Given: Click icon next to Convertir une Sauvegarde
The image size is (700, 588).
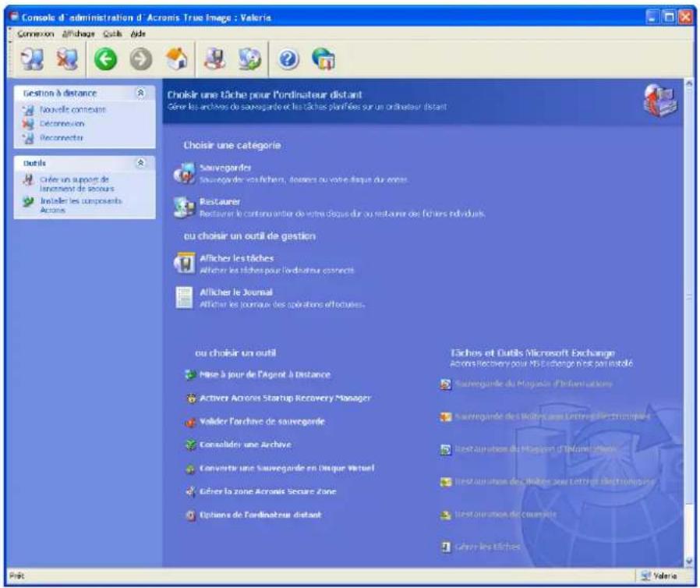Looking at the screenshot, I should 191,469.
